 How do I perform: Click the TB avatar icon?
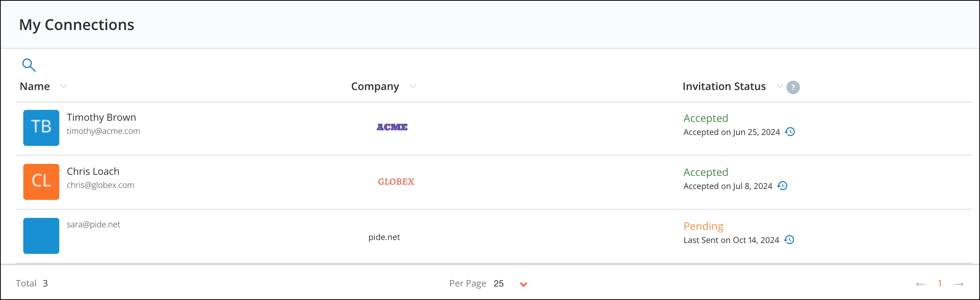tap(41, 128)
